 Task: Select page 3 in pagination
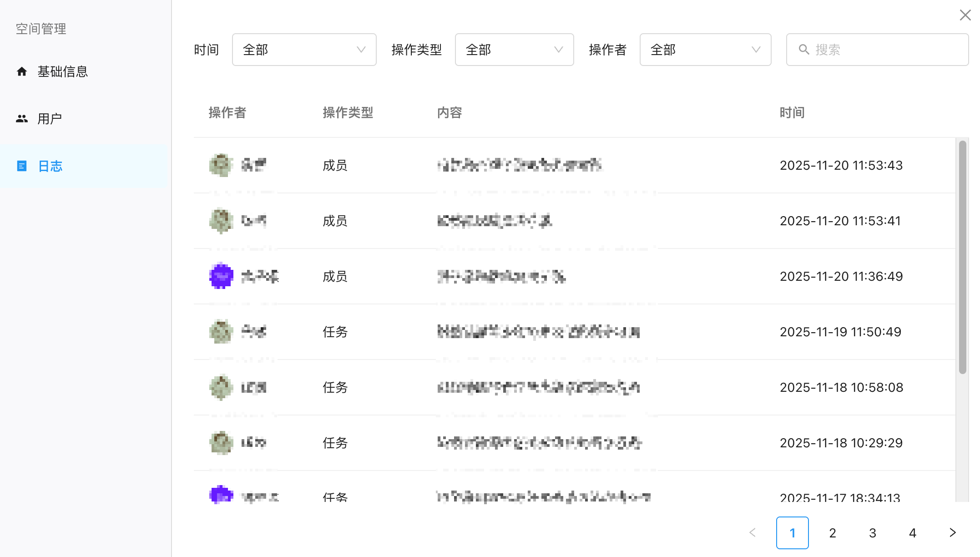[x=872, y=533]
